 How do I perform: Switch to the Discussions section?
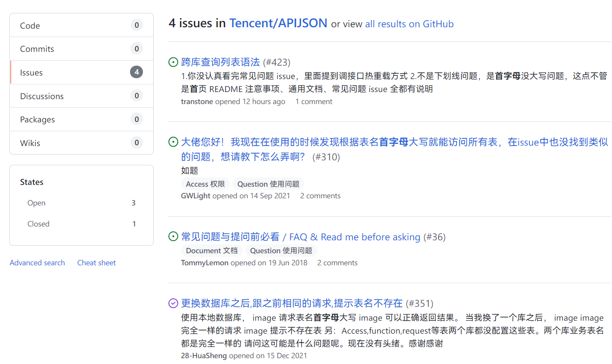(x=42, y=96)
